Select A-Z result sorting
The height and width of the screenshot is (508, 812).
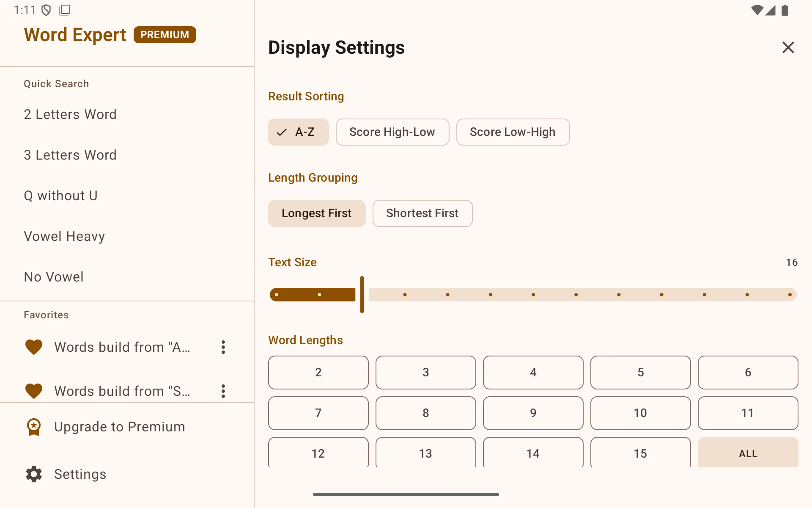coord(299,132)
